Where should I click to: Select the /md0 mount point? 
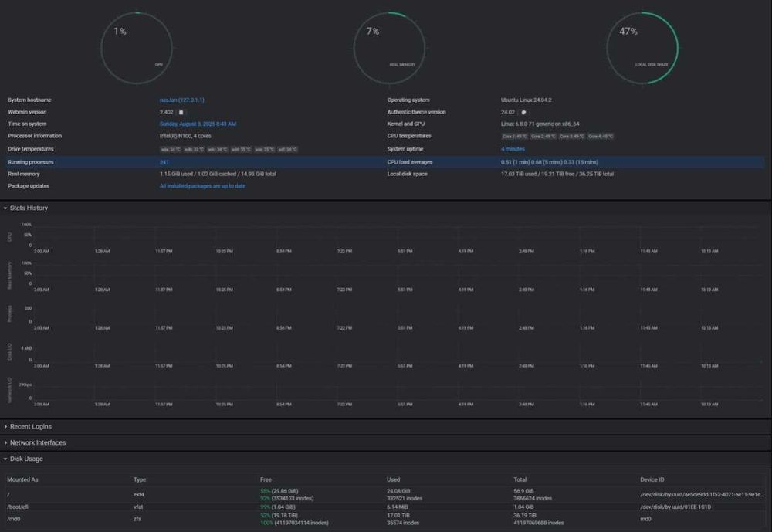pos(14,519)
